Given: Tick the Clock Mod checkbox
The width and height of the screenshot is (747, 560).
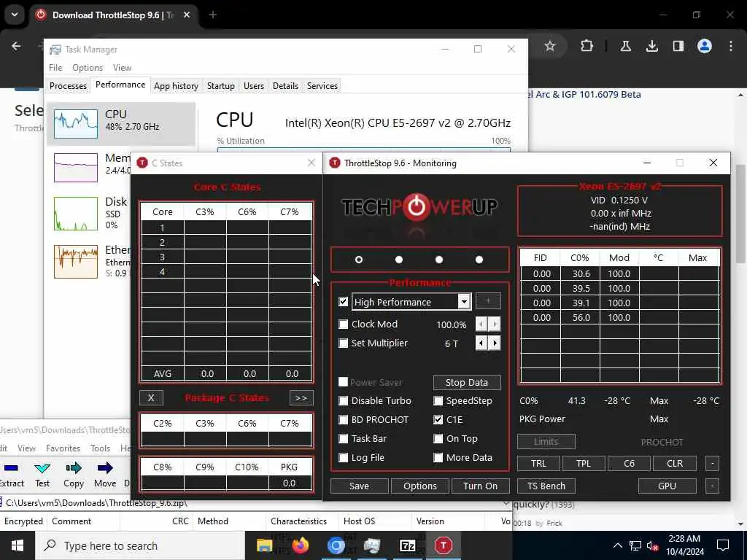Looking at the screenshot, I should pos(343,324).
